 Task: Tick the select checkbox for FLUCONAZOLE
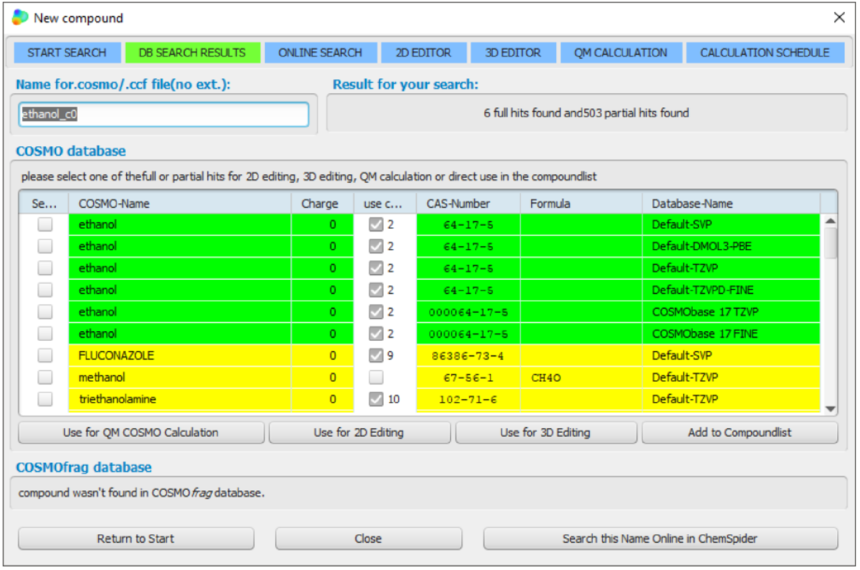click(45, 356)
